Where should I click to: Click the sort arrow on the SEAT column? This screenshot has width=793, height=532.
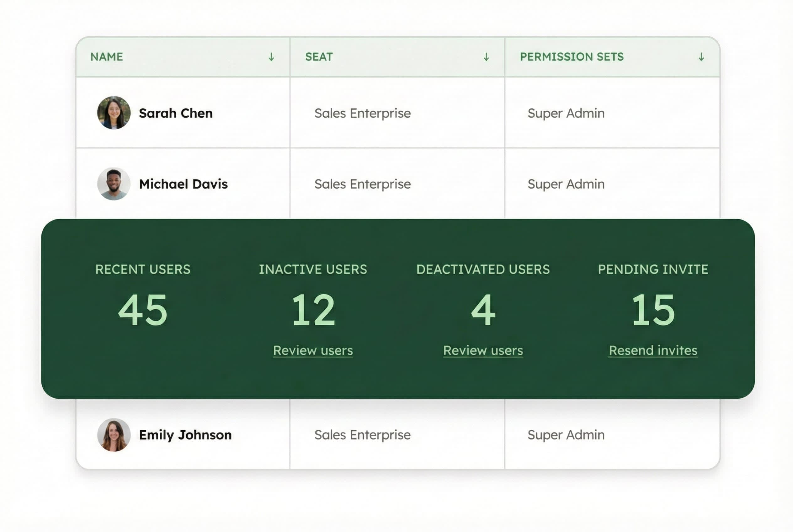(x=486, y=57)
